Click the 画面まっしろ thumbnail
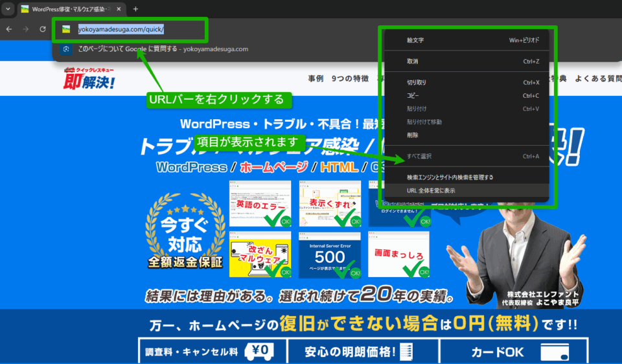 click(398, 255)
